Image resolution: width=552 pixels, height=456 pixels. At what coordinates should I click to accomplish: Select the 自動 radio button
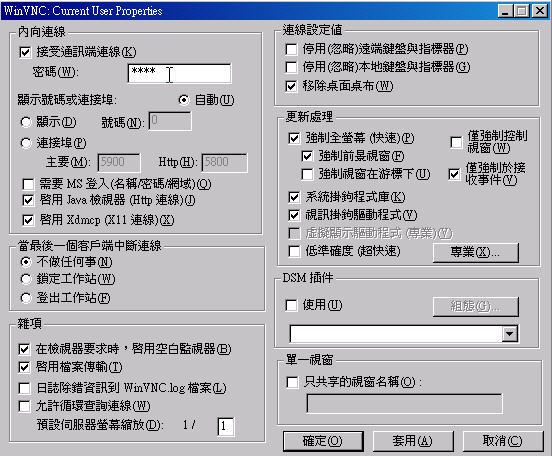coord(184,100)
